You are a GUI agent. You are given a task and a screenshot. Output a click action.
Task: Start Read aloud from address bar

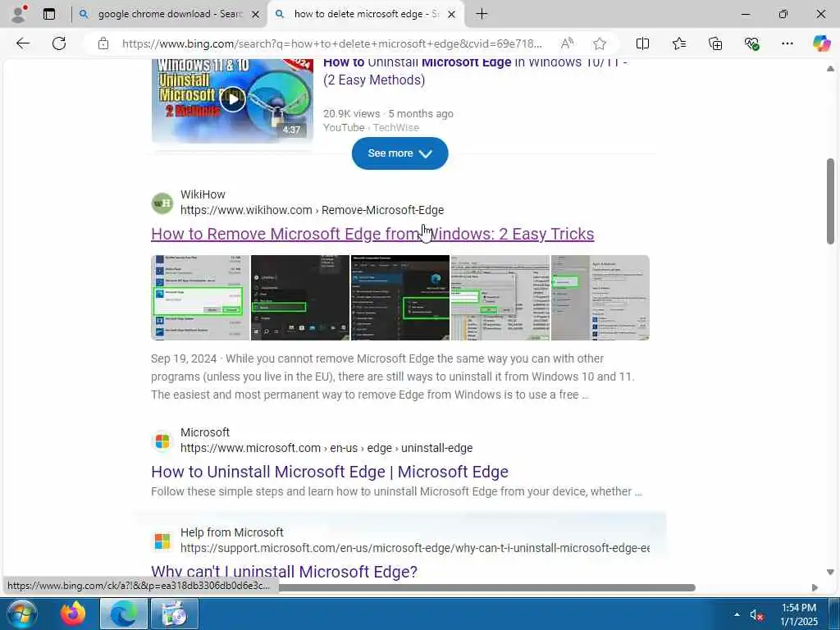567,43
